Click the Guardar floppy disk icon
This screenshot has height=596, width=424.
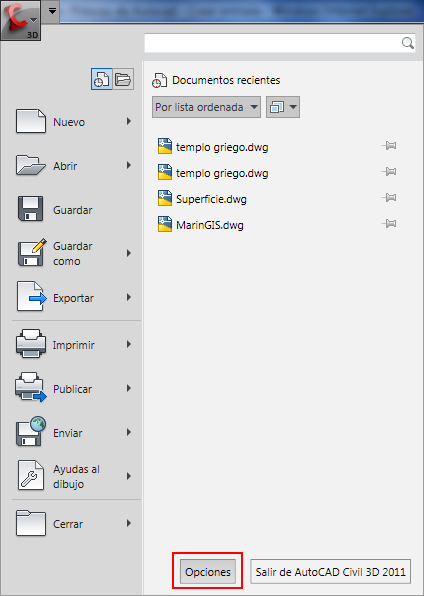(x=30, y=209)
